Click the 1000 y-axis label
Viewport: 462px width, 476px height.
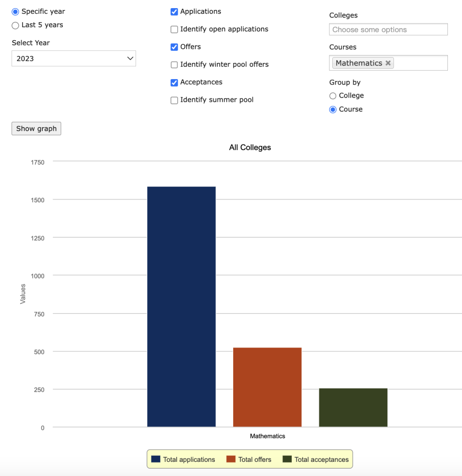click(x=37, y=276)
